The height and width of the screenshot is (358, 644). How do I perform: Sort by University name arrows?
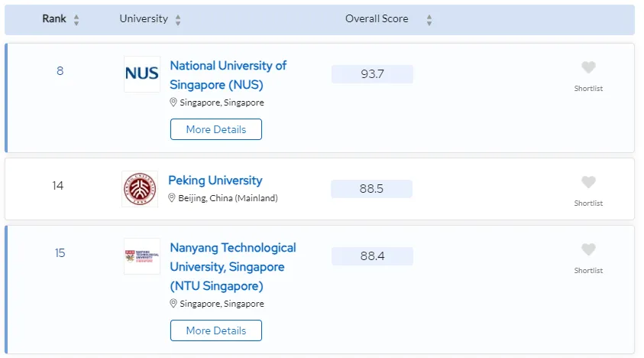[x=178, y=20]
